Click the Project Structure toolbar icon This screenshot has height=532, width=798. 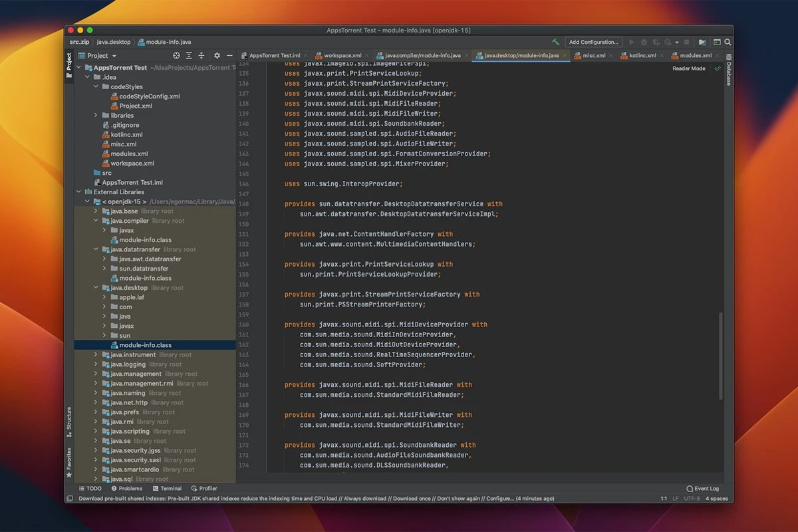(x=702, y=42)
